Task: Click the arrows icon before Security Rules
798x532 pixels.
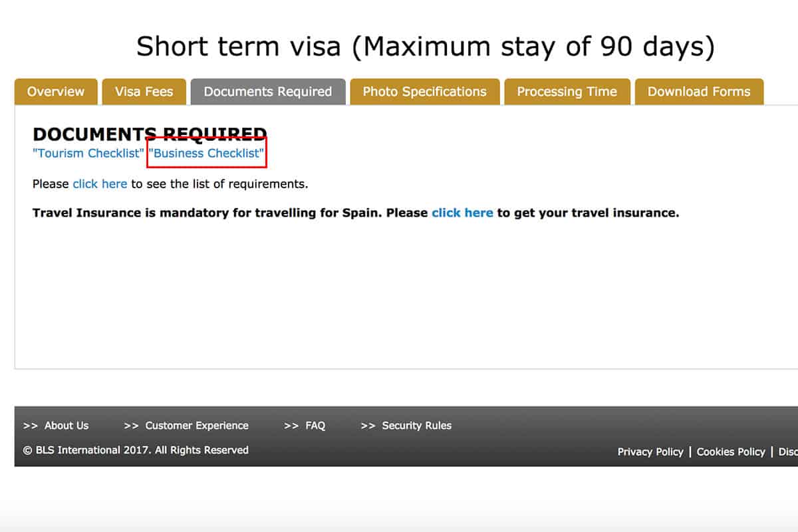Action: [368, 426]
